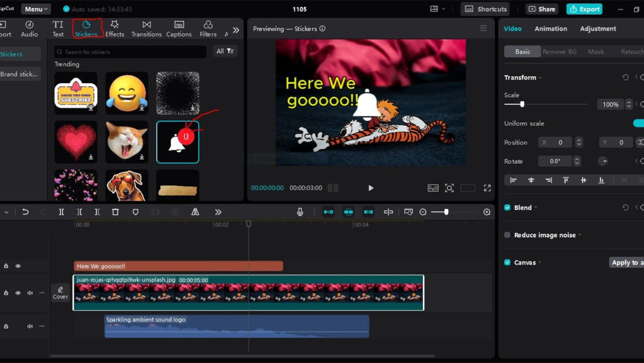
Task: Align clip to left edge
Action: click(513, 180)
